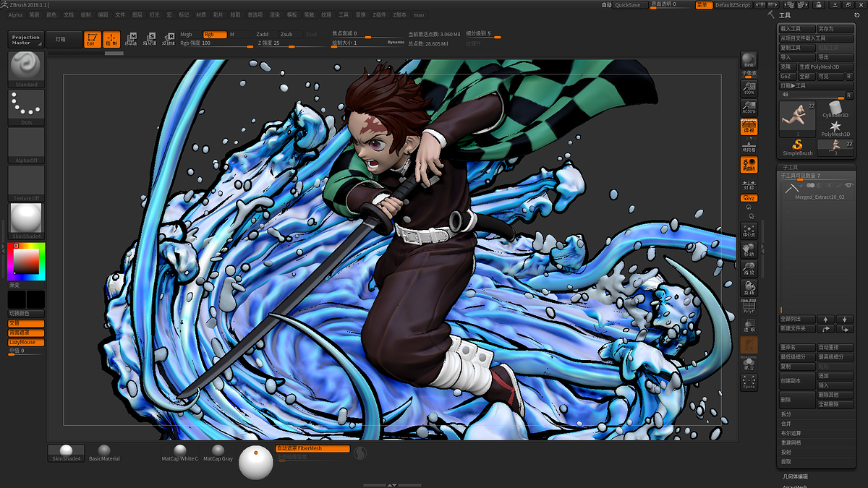
Task: Click the 100% actual size zoom icon
Action: (x=749, y=88)
